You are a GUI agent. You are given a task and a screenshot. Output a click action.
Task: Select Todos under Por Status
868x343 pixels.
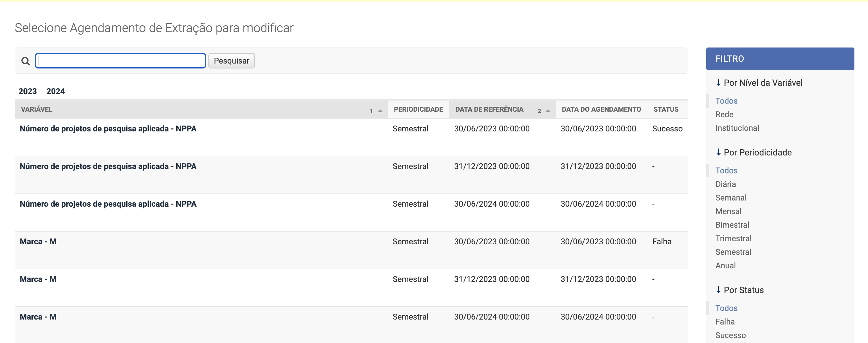coord(727,308)
